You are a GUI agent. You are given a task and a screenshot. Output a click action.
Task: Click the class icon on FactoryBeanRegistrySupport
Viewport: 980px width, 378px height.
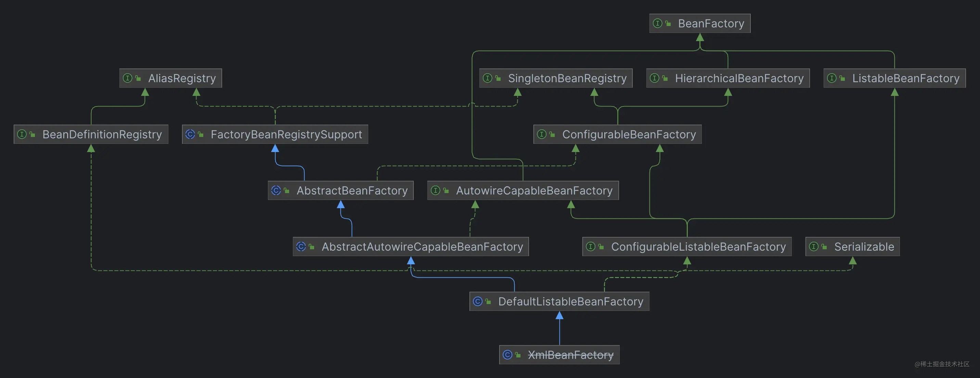191,134
